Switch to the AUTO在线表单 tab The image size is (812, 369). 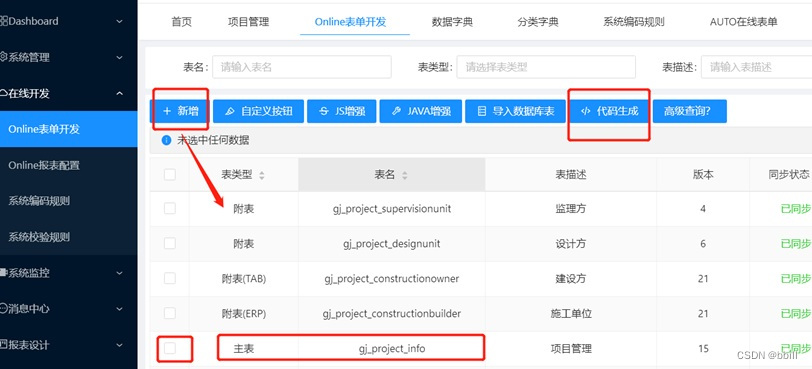pyautogui.click(x=744, y=22)
